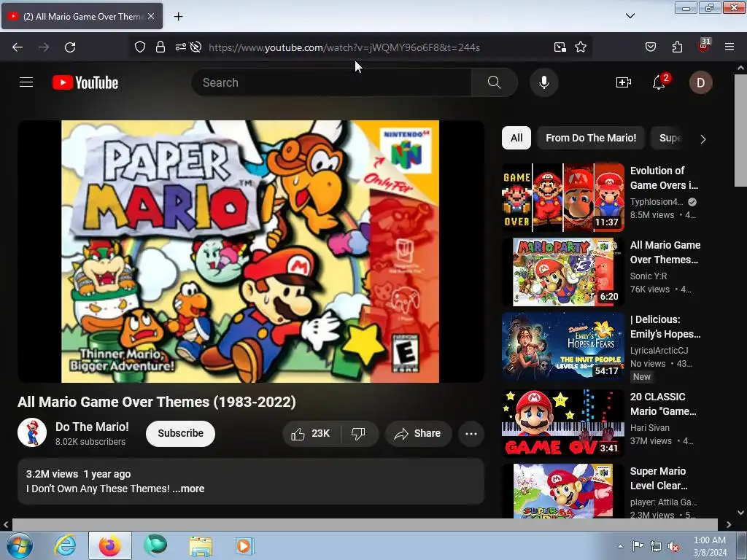
Task: Open the Create video icon
Action: coord(623,82)
